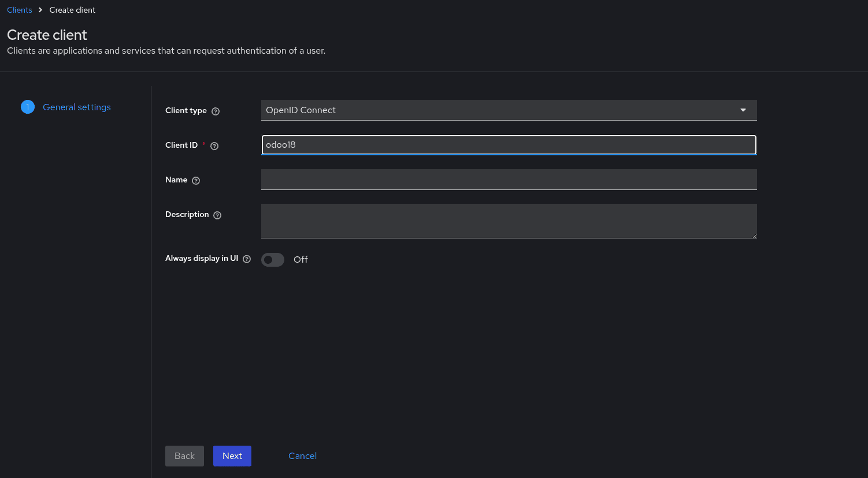Focus the Client ID input containing odoo18

click(x=509, y=144)
